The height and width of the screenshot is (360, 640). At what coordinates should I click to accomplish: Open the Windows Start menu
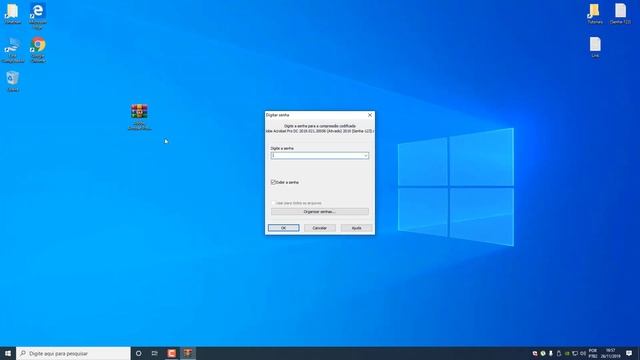coord(8,353)
